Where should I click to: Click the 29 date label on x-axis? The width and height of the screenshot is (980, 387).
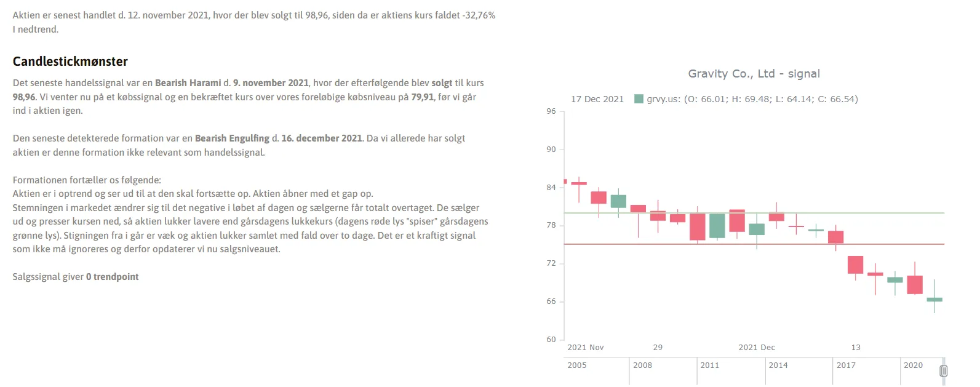658,348
